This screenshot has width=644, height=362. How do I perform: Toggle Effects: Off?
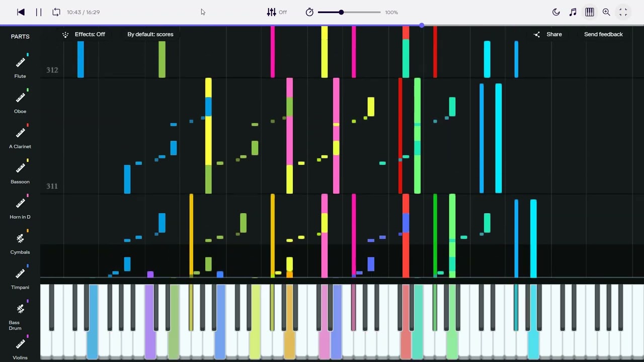coord(84,34)
